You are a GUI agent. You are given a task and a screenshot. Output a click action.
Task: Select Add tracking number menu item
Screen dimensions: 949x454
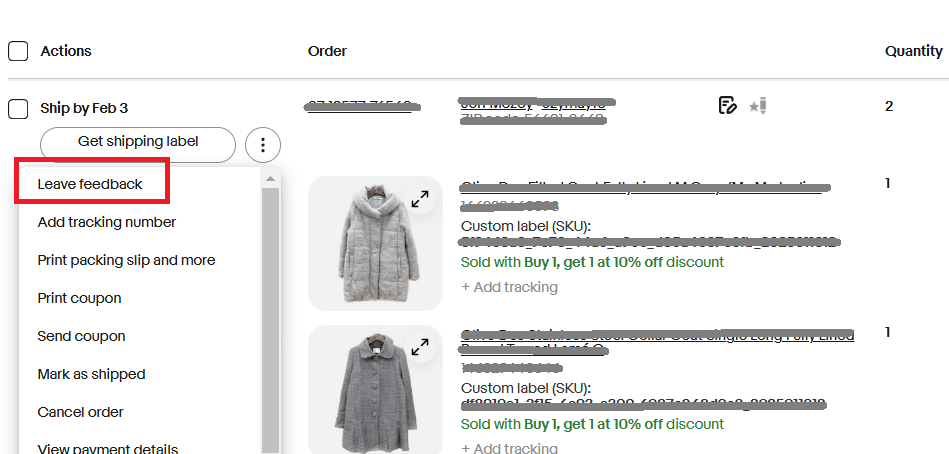[x=107, y=222]
